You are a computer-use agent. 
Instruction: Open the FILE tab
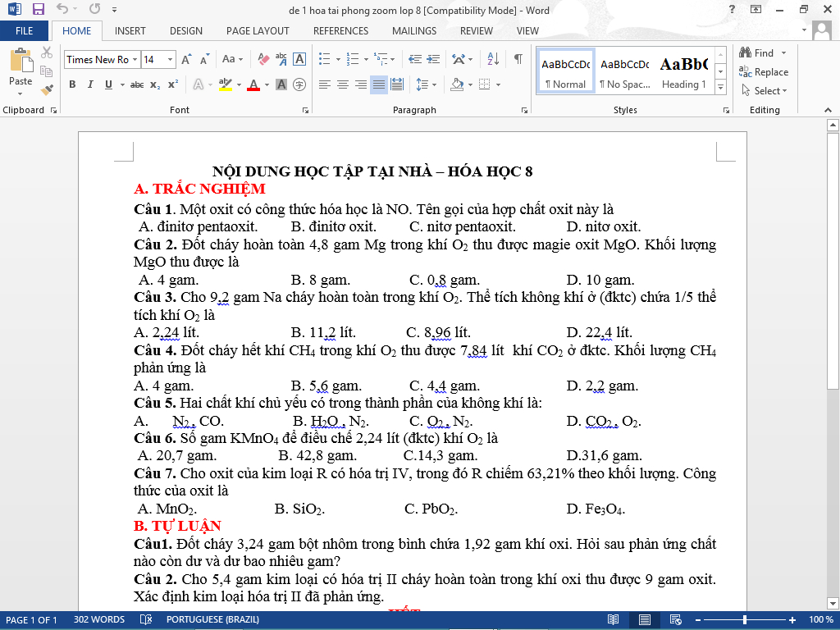tap(24, 31)
